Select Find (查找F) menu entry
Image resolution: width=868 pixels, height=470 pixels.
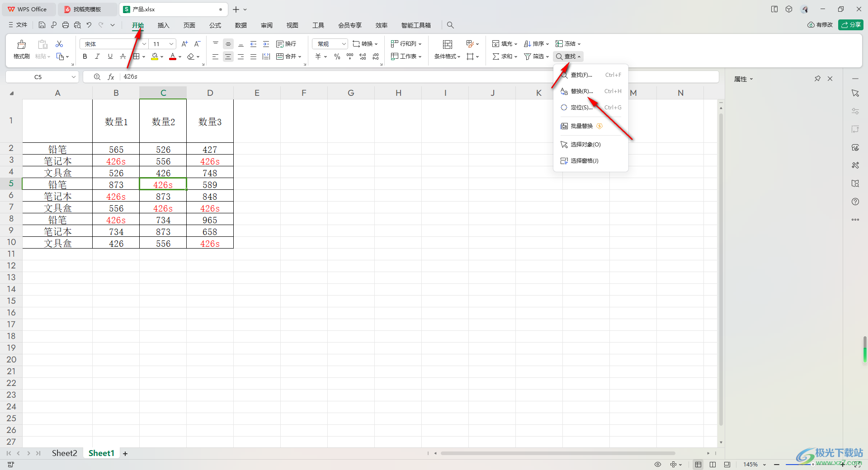pos(591,75)
